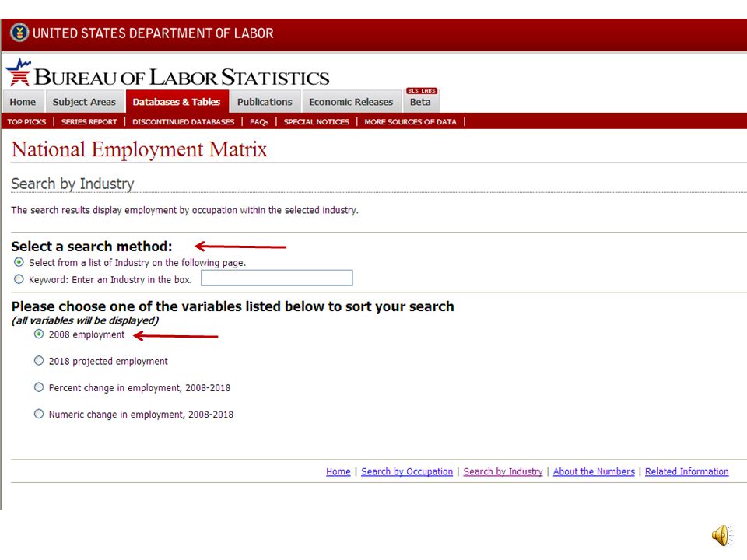Open About the Numbers link
The image size is (747, 560).
pos(594,471)
